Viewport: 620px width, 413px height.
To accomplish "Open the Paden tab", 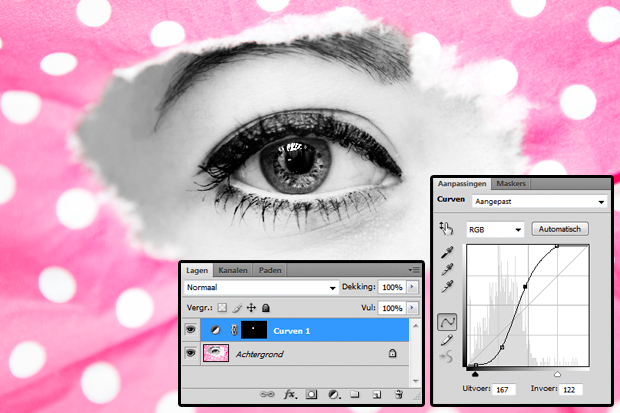I will [270, 271].
